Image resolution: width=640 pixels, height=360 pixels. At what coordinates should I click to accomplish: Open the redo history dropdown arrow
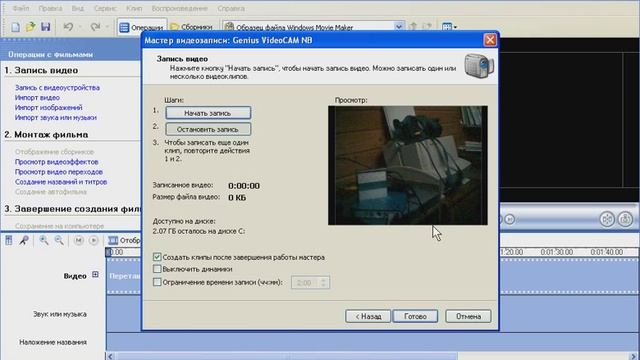107,27
